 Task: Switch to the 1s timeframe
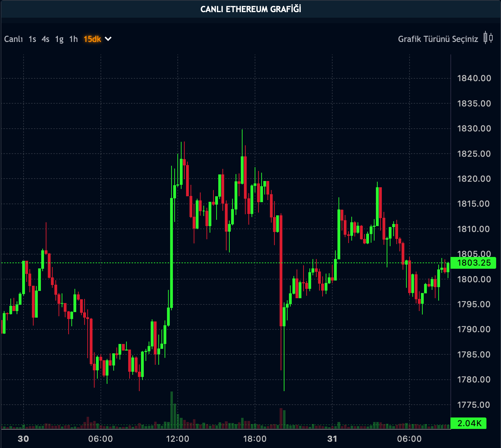pyautogui.click(x=32, y=39)
